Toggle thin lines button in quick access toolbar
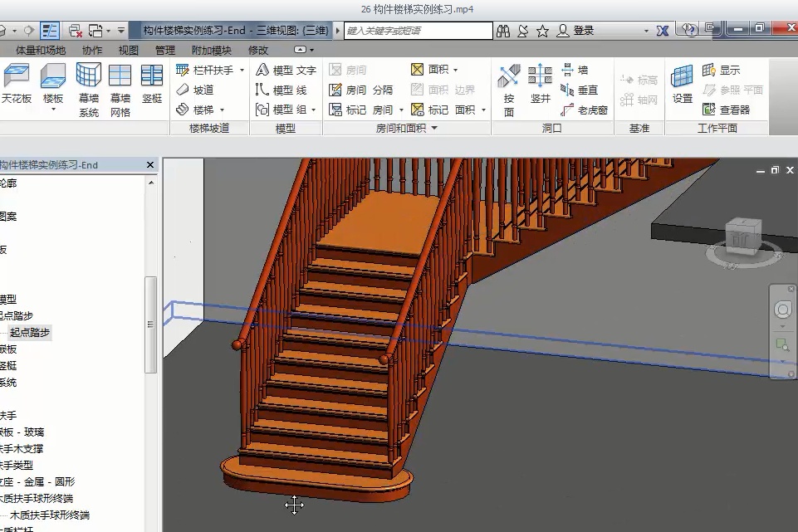This screenshot has height=532, width=798. (50, 31)
